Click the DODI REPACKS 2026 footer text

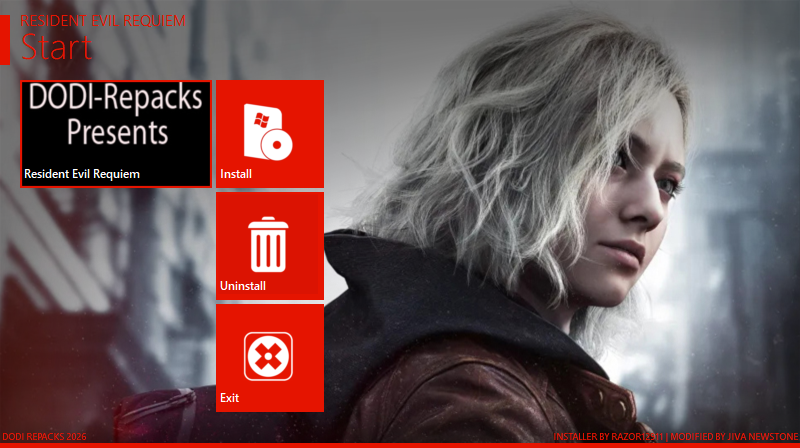click(45, 437)
